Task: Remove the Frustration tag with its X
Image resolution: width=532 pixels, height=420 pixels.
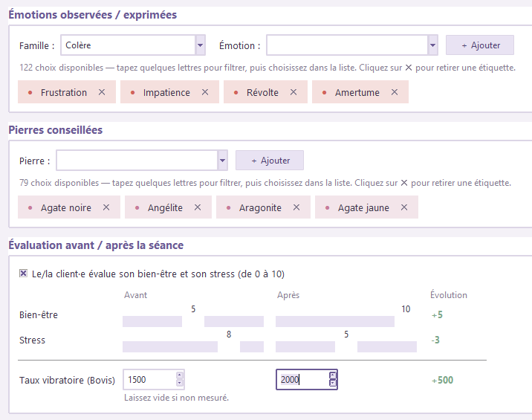Action: 102,92
